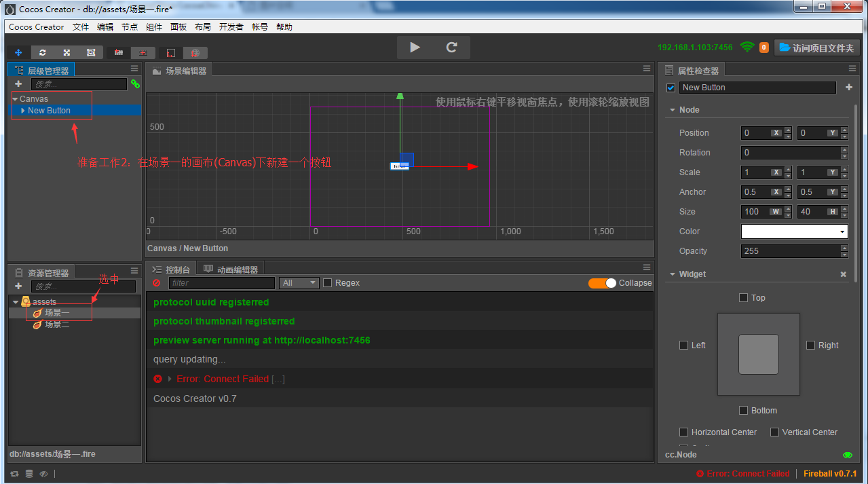Click the 访问项目文件夹 button
Image resolution: width=868 pixels, height=484 pixels.
[x=817, y=48]
